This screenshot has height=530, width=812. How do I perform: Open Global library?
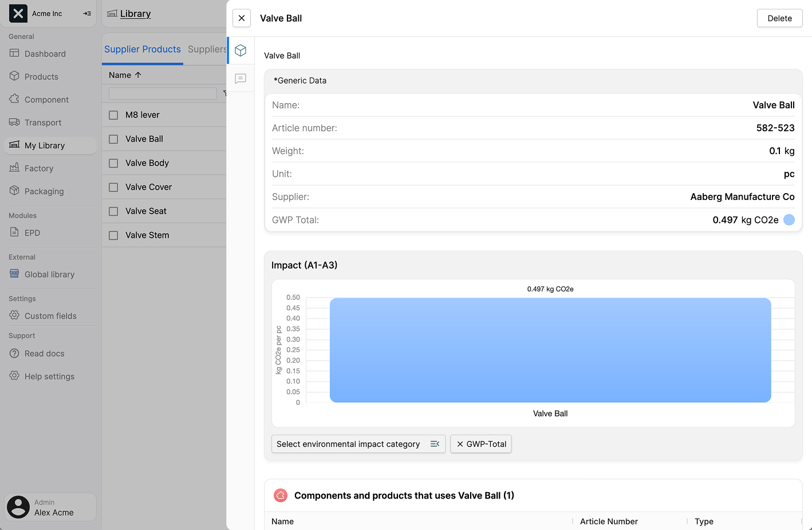(x=50, y=274)
